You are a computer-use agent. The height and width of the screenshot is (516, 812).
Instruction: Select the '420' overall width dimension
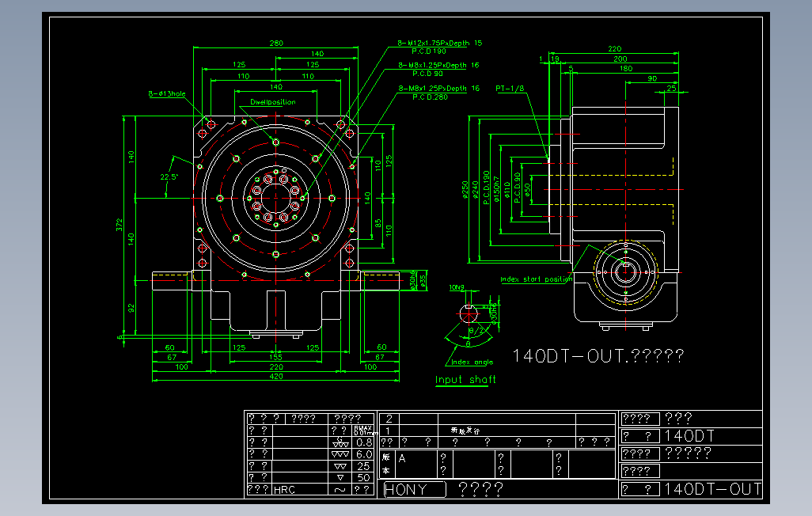[276, 376]
